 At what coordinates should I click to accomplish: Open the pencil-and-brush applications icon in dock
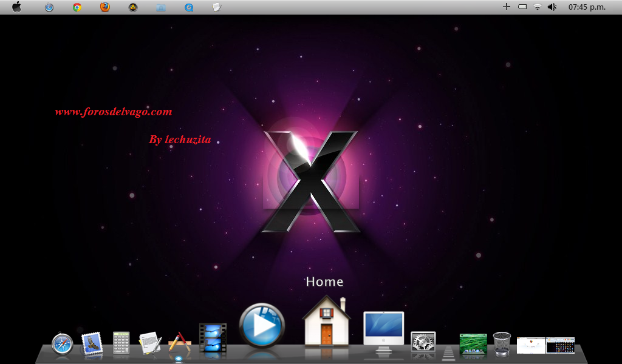pyautogui.click(x=180, y=342)
